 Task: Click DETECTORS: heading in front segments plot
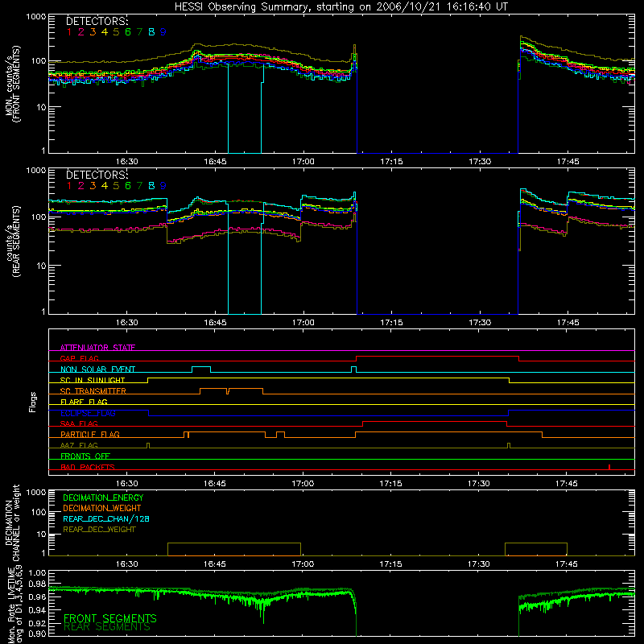tap(97, 21)
